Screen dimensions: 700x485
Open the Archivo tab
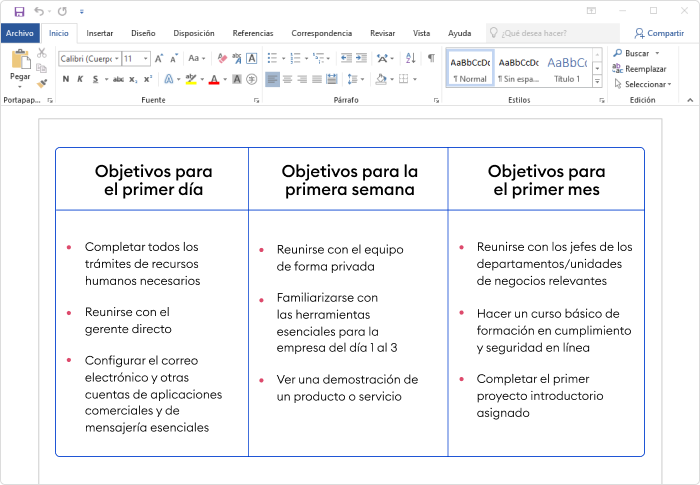(20, 33)
